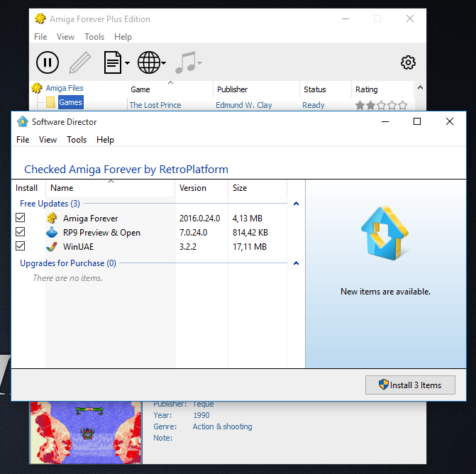Click the game list scrollbar up arrow
The width and height of the screenshot is (476, 474).
tap(420, 88)
